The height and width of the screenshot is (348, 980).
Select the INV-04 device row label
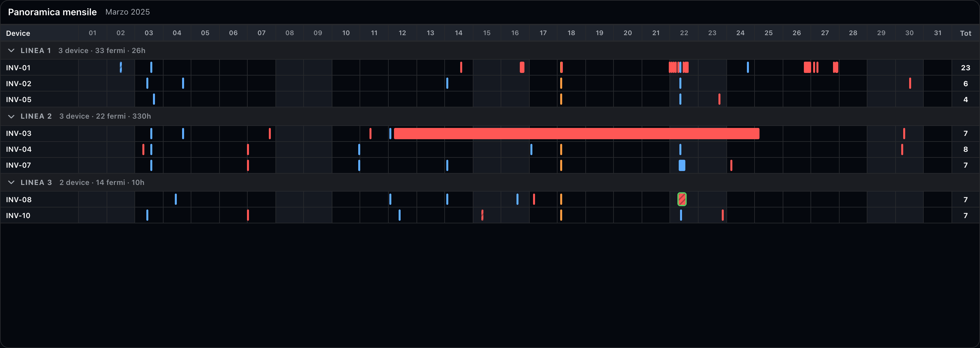(18, 149)
